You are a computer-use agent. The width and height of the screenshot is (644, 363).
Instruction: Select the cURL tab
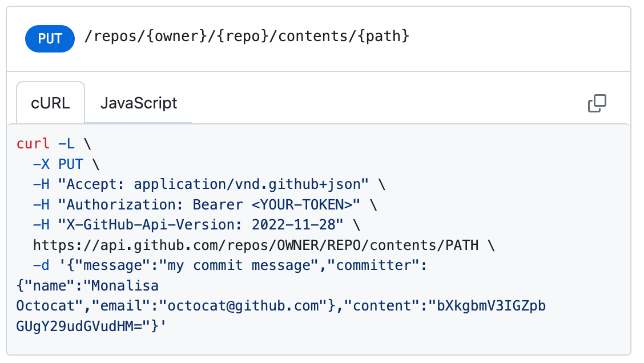(x=51, y=103)
